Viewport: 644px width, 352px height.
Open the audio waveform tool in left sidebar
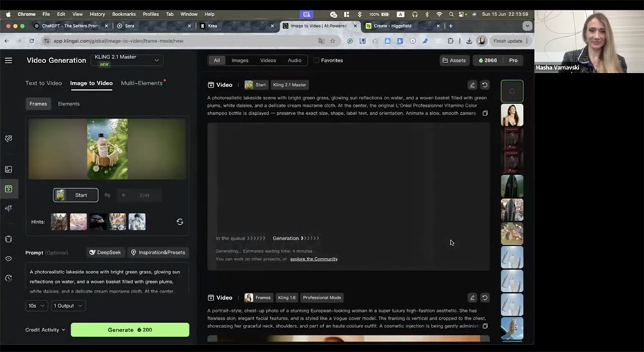tap(8, 208)
